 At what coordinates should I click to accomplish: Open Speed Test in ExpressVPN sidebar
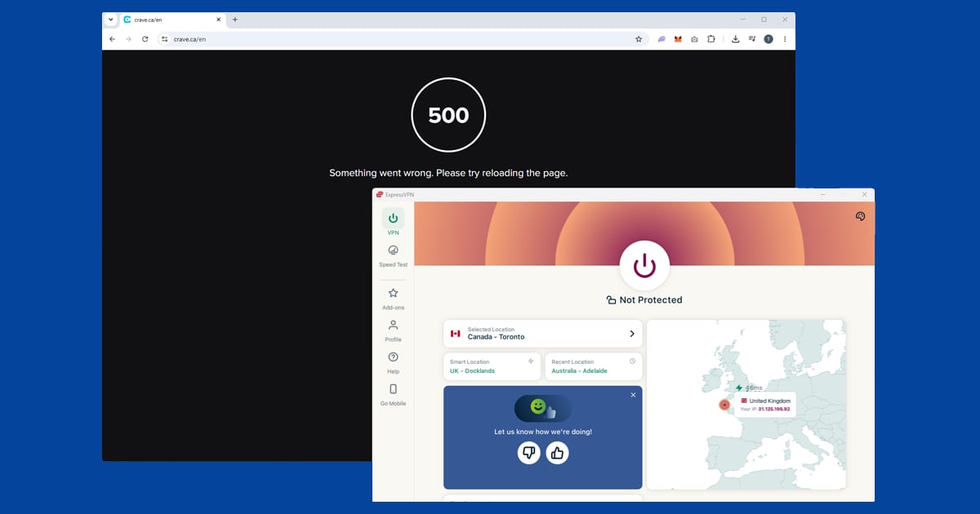pyautogui.click(x=393, y=255)
